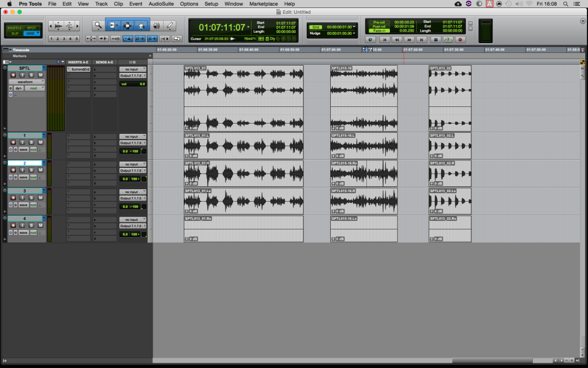Toggle Zoom Toggle button in toolbar
The width and height of the screenshot is (588, 368).
(91, 39)
